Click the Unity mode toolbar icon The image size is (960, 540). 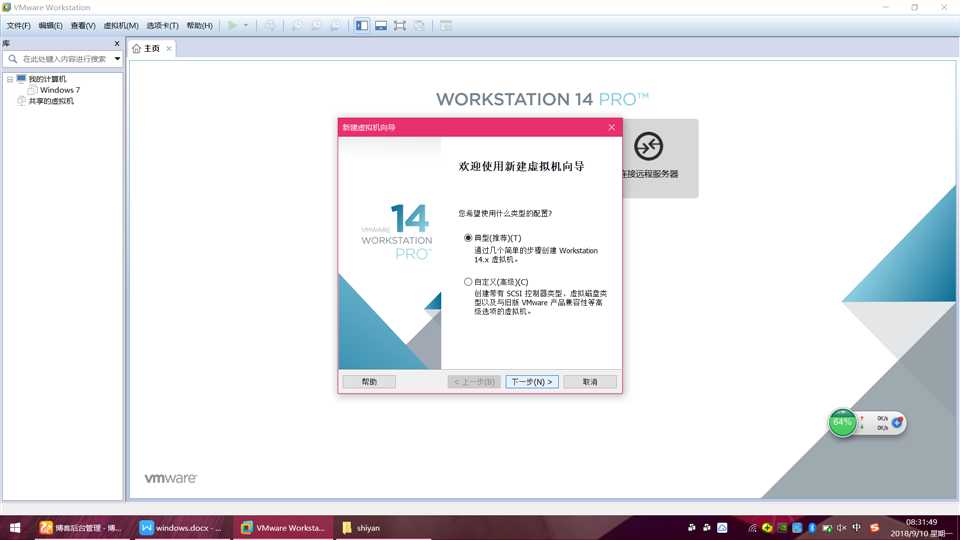click(419, 25)
